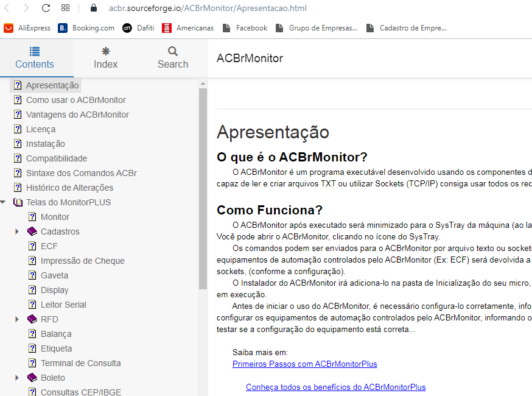The image size is (532, 396).
Task: Open the AliExpress bookmark icon
Action: [9, 28]
